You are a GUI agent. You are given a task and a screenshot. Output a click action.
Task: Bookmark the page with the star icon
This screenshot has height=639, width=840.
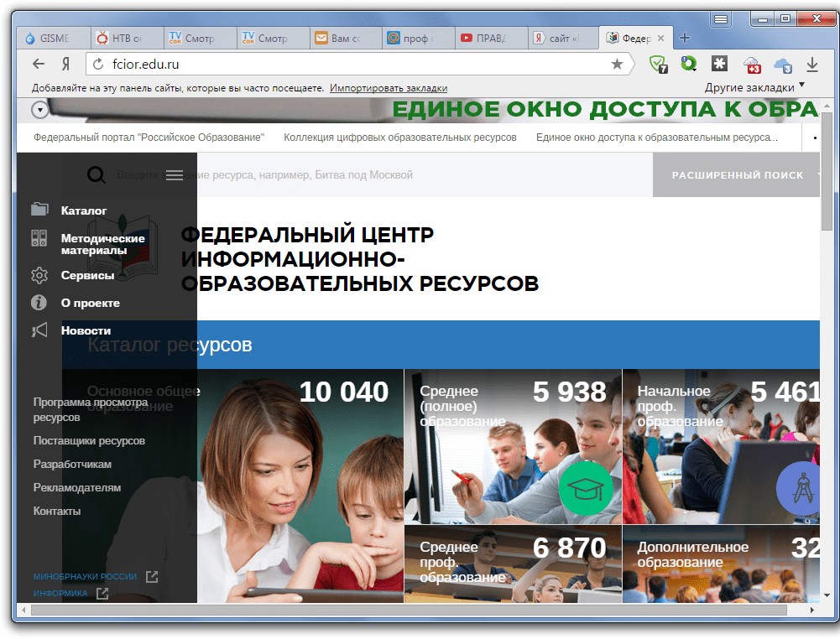(x=617, y=65)
